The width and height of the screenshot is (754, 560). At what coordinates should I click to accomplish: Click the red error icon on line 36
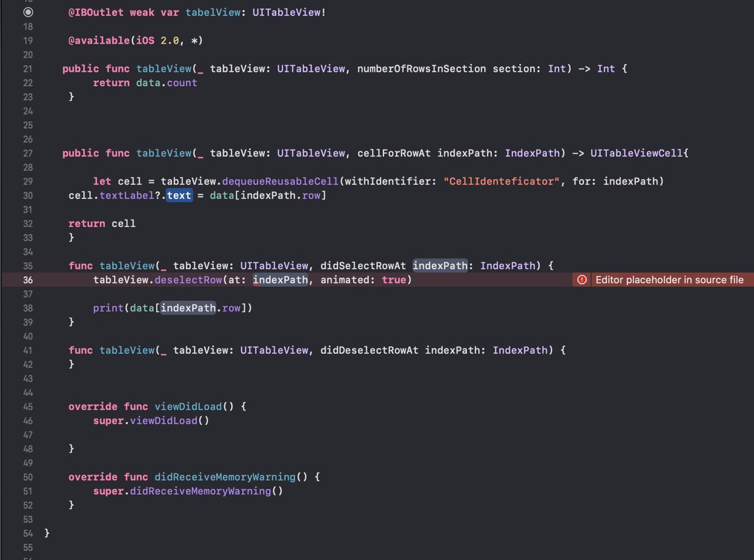[582, 280]
